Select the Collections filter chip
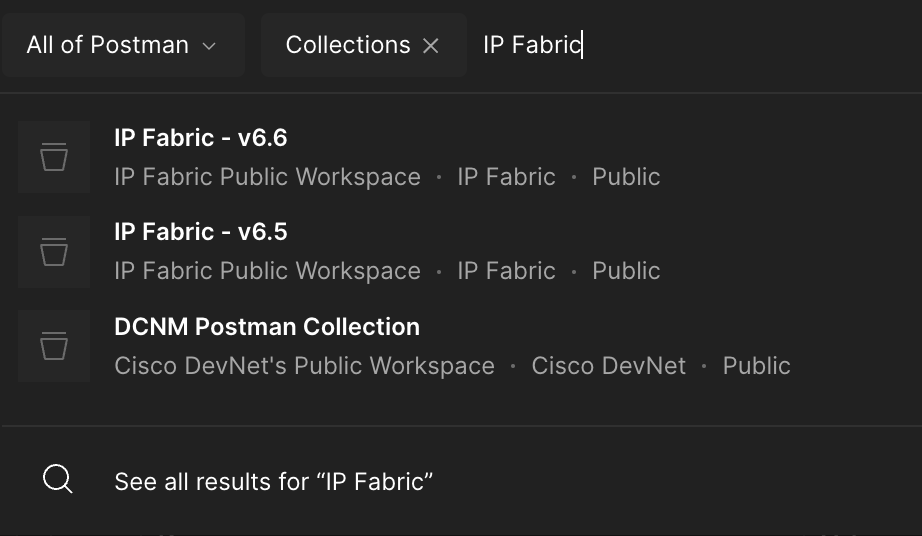 [x=347, y=45]
